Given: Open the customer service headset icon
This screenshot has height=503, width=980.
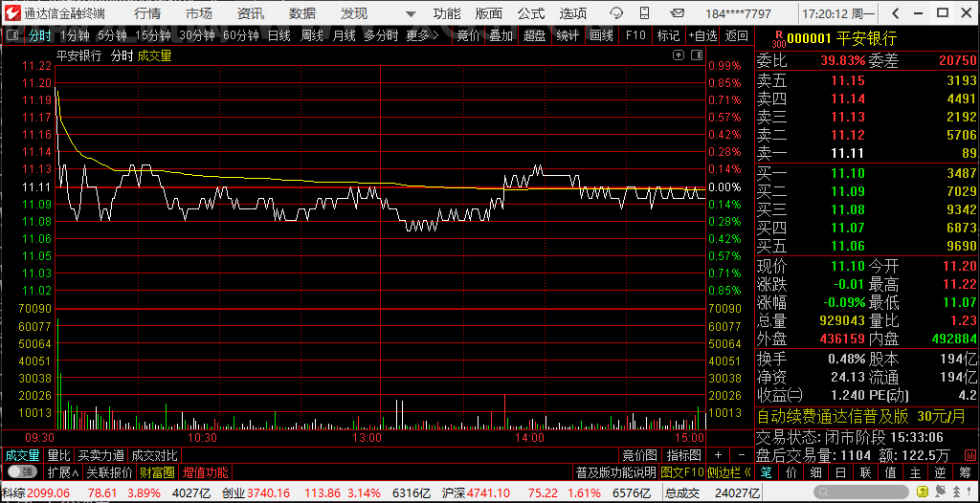Looking at the screenshot, I should (616, 13).
